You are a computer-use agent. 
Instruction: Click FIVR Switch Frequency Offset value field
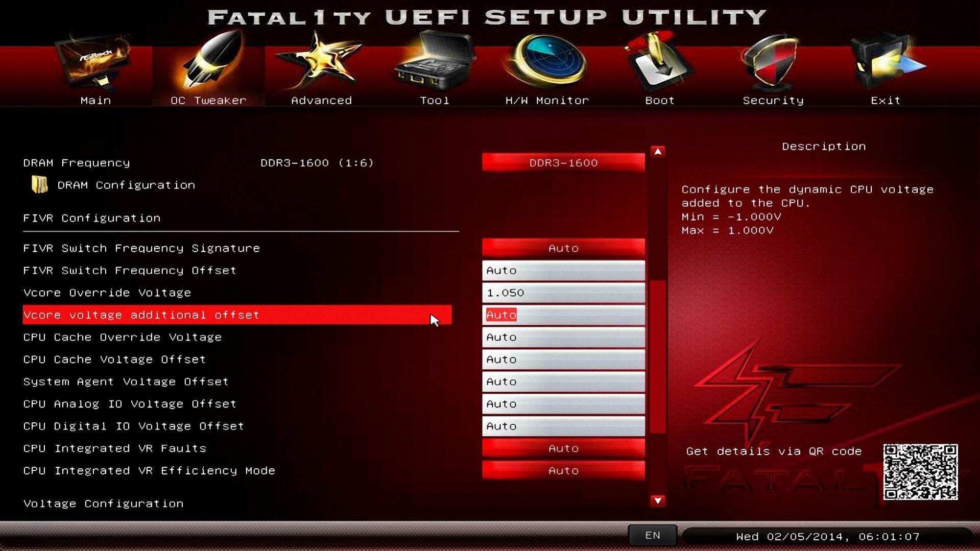pos(563,270)
